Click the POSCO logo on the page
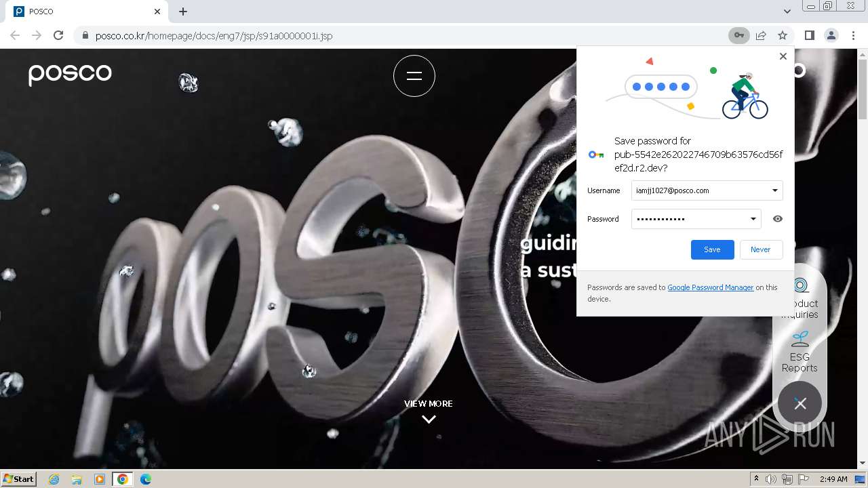 pos(70,74)
